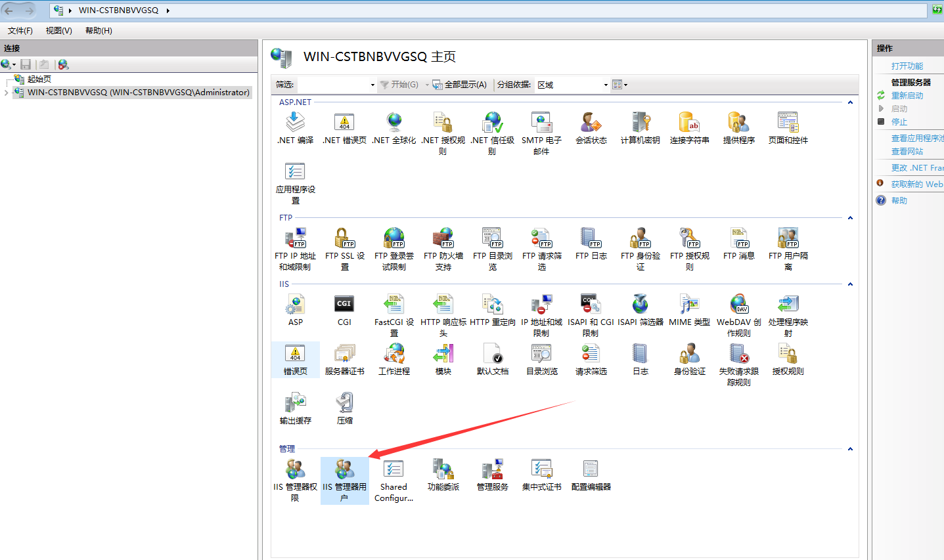Open the MIME 类型 icon
This screenshot has height=560, width=944.
690,310
